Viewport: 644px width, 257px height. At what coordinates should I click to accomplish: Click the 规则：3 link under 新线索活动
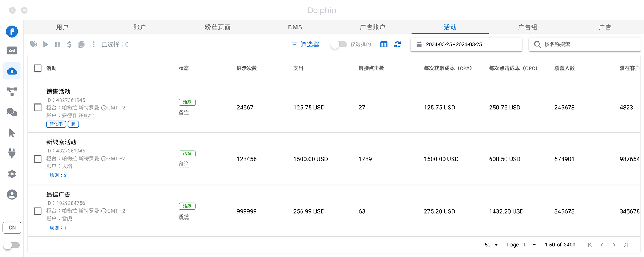(x=58, y=175)
